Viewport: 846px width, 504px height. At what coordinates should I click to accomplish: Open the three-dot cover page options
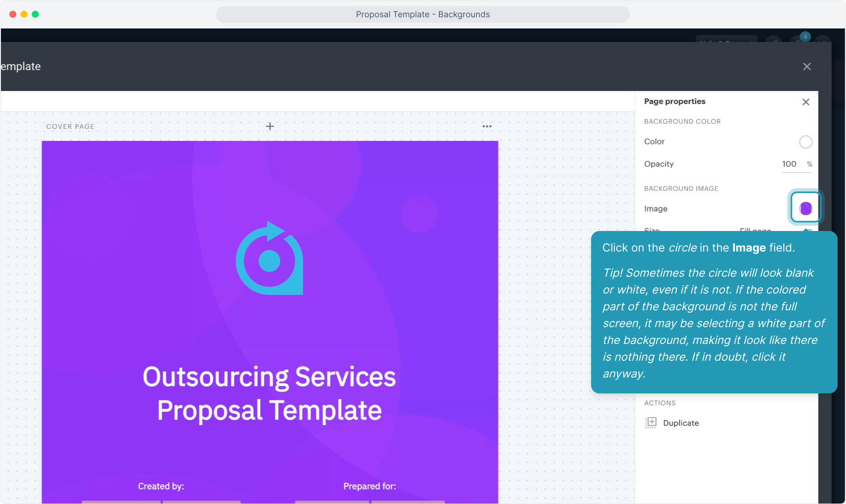pos(487,126)
